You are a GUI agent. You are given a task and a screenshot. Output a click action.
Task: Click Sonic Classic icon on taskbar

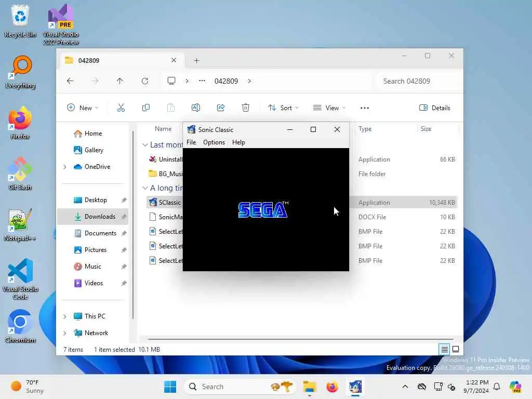[x=355, y=387]
